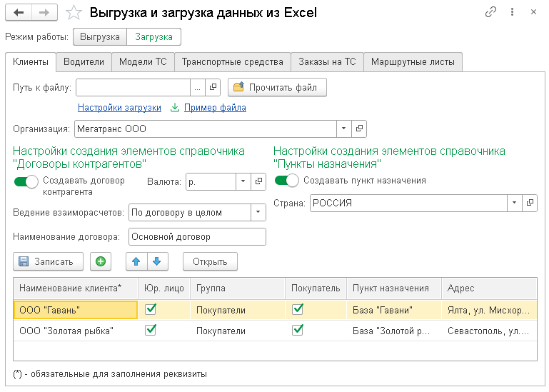Click the favorites star icon
The image size is (549, 392).
click(74, 13)
